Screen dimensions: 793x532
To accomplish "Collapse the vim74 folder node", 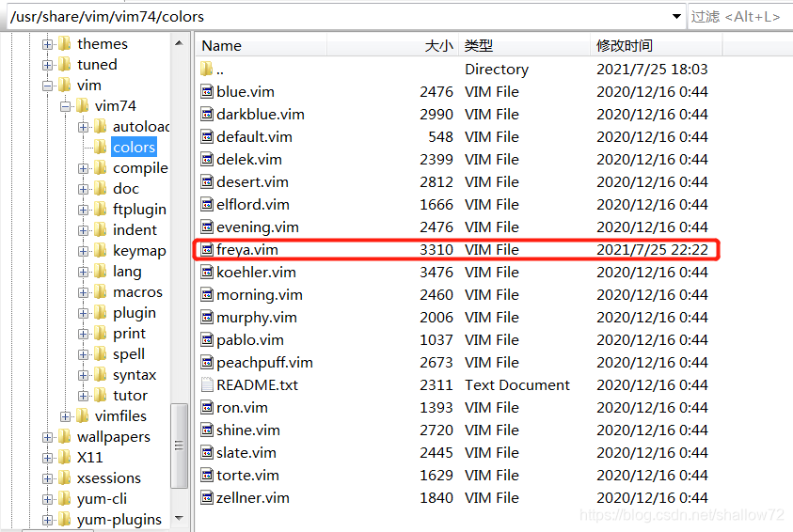I will tap(65, 106).
